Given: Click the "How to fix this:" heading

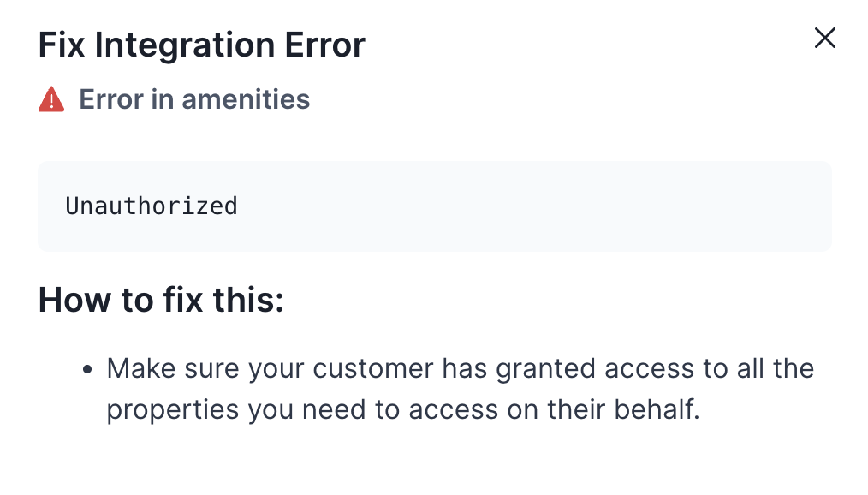Looking at the screenshot, I should pos(161,301).
